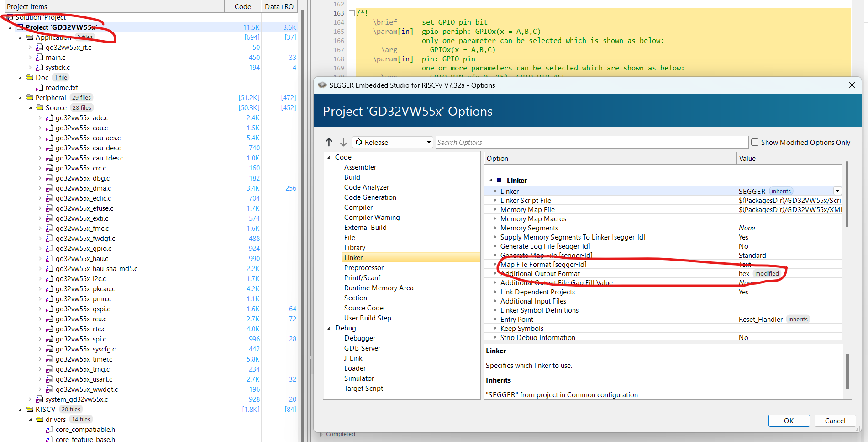The width and height of the screenshot is (868, 442).
Task: Click the down arrow navigation icon
Action: pyautogui.click(x=343, y=142)
